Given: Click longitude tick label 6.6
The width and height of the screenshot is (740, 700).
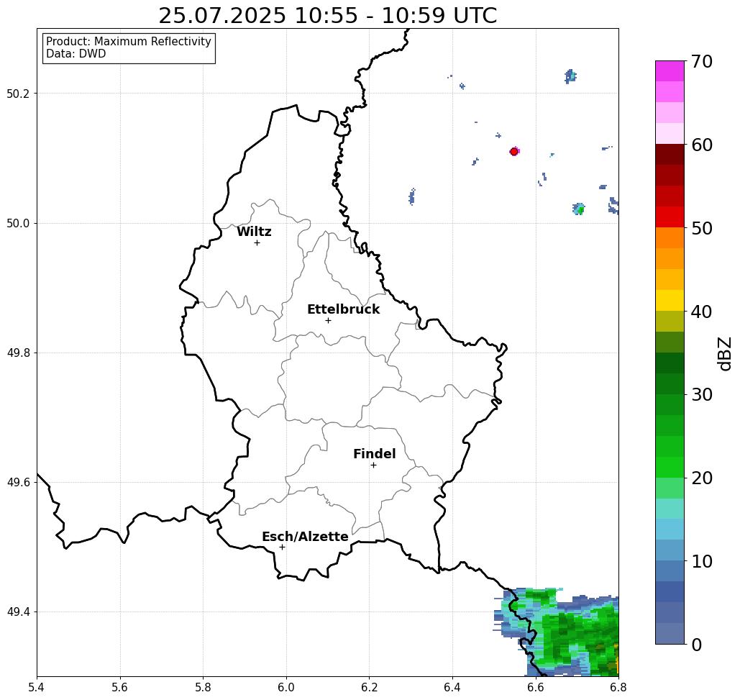Looking at the screenshot, I should coord(535,687).
